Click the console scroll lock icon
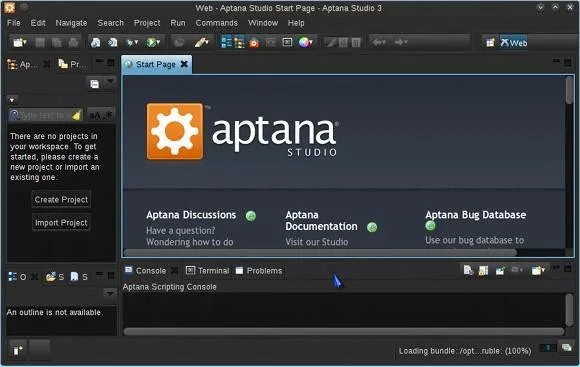This screenshot has height=367, width=580. [483, 270]
